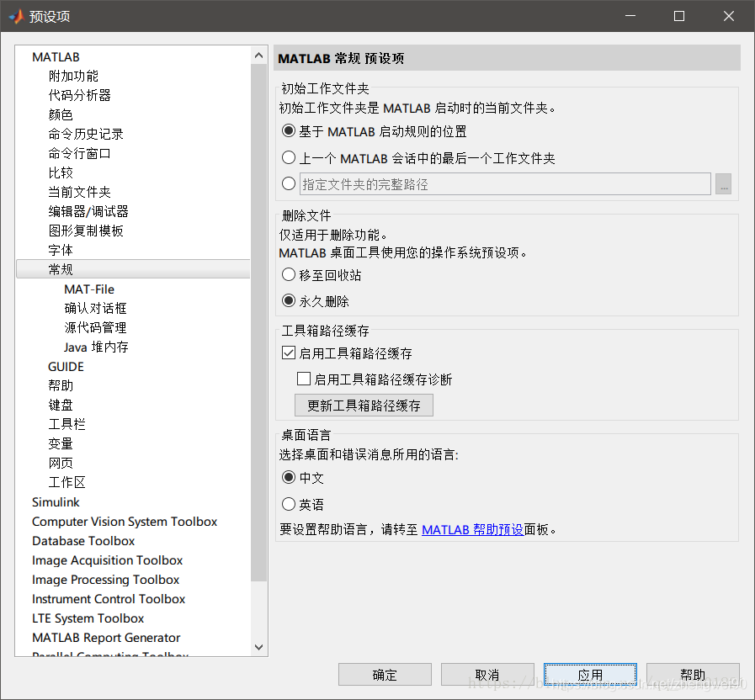The height and width of the screenshot is (700, 755).
Task: Close the 预设项 window
Action: (x=729, y=16)
